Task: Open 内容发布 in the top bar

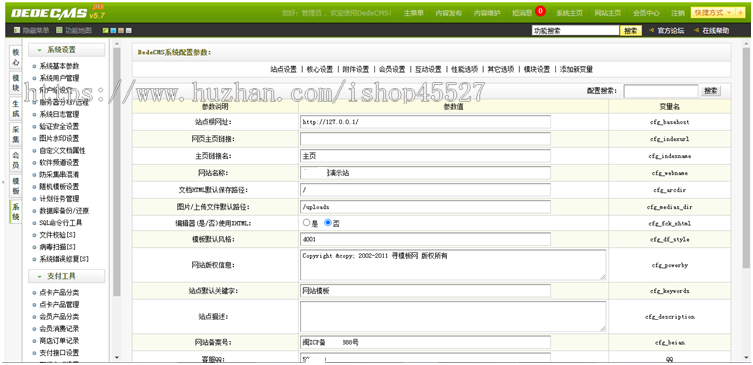Action: pyautogui.click(x=449, y=13)
